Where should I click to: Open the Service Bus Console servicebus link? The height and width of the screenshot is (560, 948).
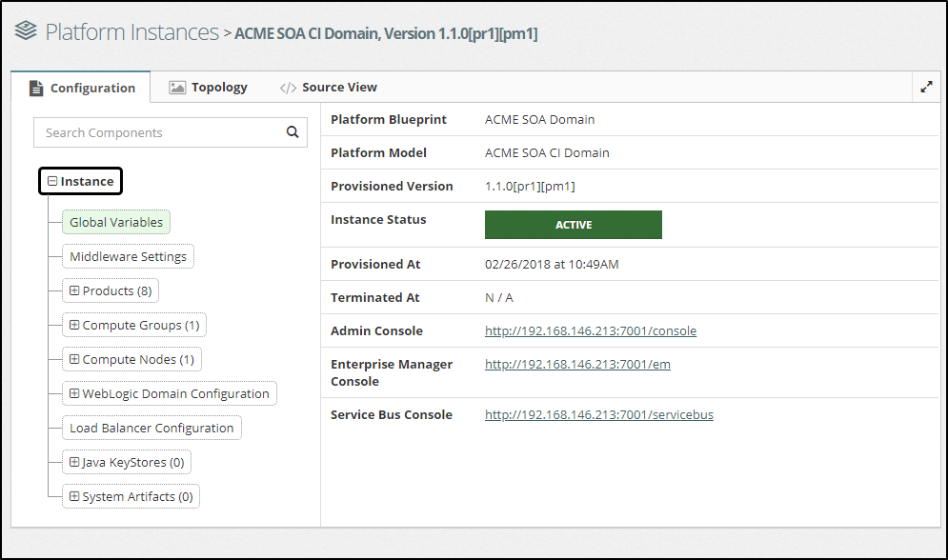pos(598,415)
